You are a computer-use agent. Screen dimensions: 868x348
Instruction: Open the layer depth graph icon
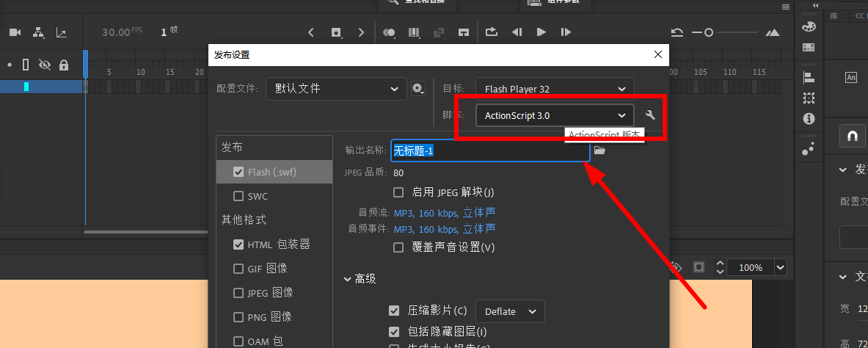tap(62, 33)
